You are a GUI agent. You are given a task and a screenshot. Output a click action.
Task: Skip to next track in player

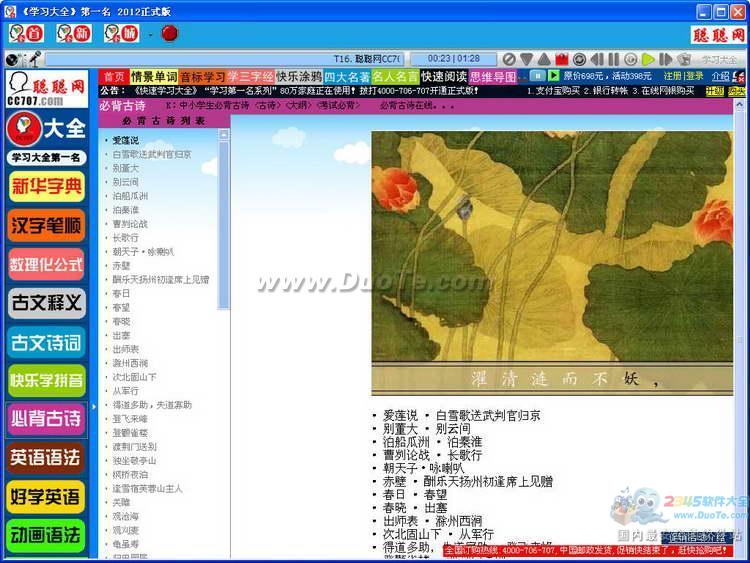[x=665, y=59]
